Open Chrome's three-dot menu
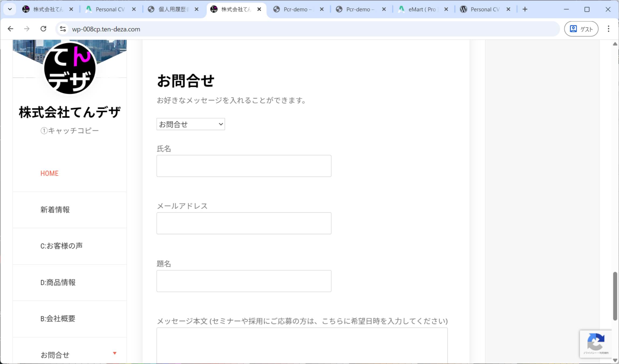 (608, 29)
